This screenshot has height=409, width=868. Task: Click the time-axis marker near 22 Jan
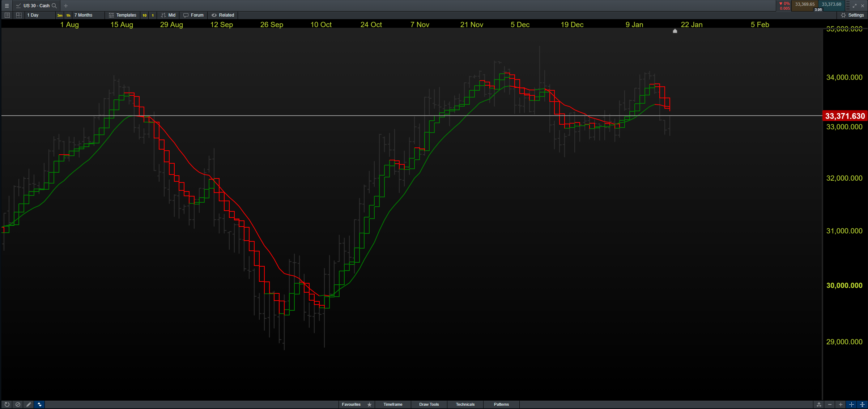pos(675,31)
